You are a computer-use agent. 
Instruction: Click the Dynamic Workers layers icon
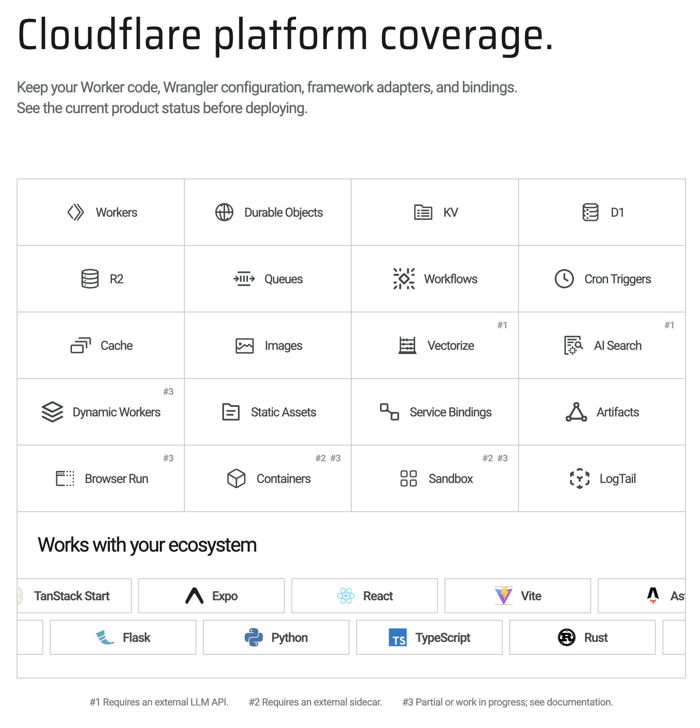(52, 412)
